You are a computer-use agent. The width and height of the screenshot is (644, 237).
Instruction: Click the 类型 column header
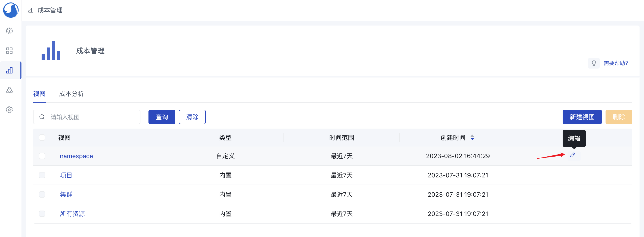(225, 138)
